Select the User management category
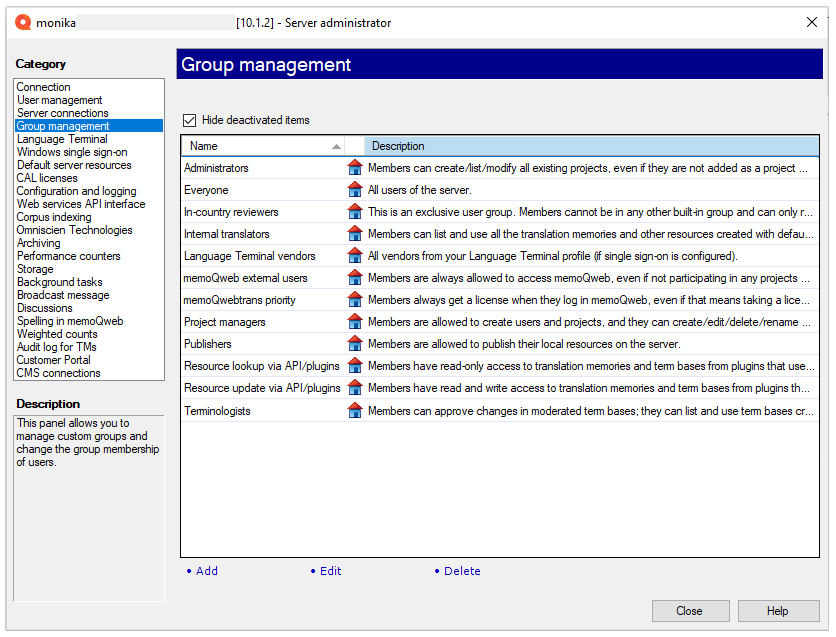This screenshot has width=836, height=637. pyautogui.click(x=59, y=99)
